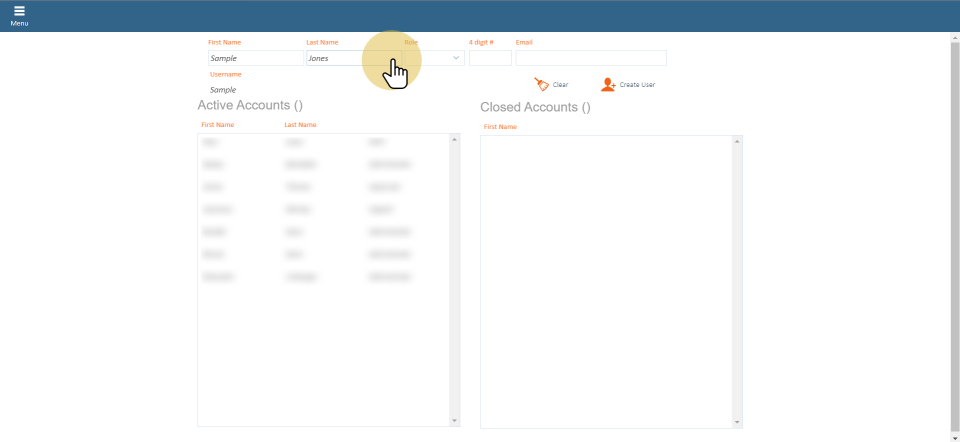
Task: Expand the Role dropdown
Action: (456, 58)
